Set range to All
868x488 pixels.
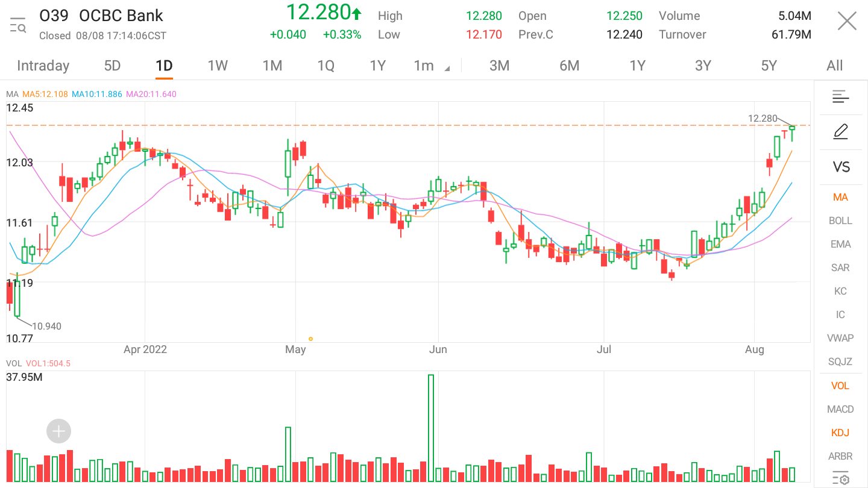point(835,66)
